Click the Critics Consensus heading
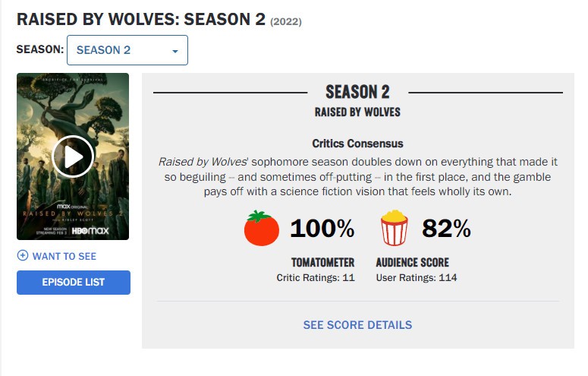 (357, 144)
